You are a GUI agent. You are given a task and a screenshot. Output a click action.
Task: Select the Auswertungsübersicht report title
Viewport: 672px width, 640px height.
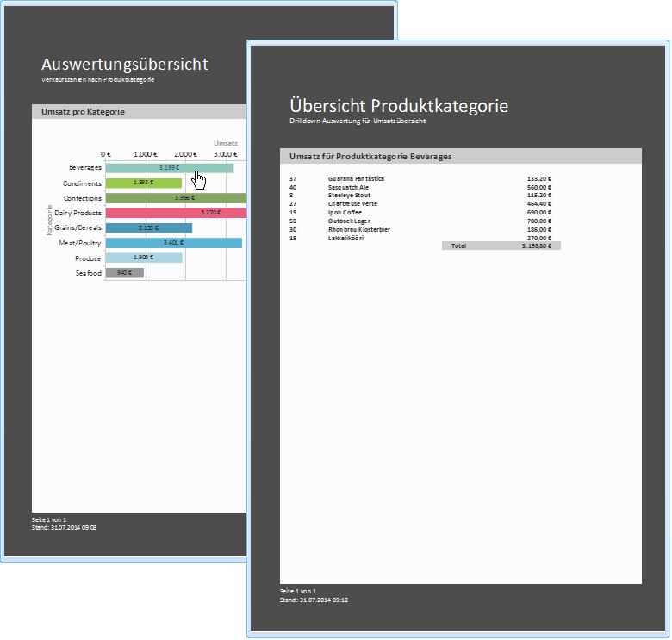[x=125, y=65]
